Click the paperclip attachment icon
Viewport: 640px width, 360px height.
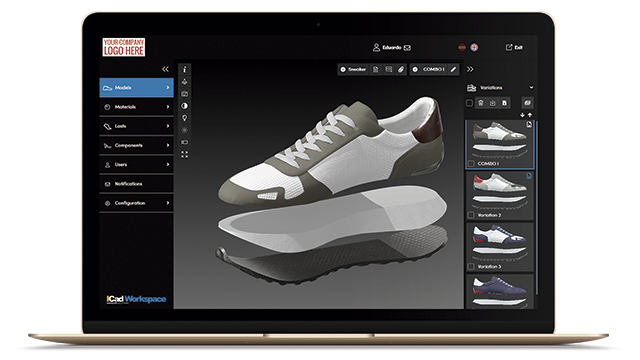pyautogui.click(x=401, y=69)
